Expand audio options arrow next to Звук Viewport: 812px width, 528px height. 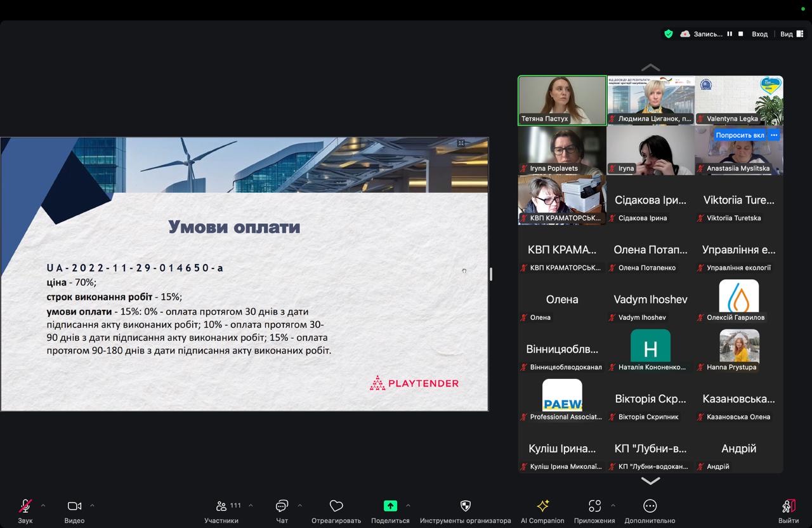pyautogui.click(x=43, y=506)
